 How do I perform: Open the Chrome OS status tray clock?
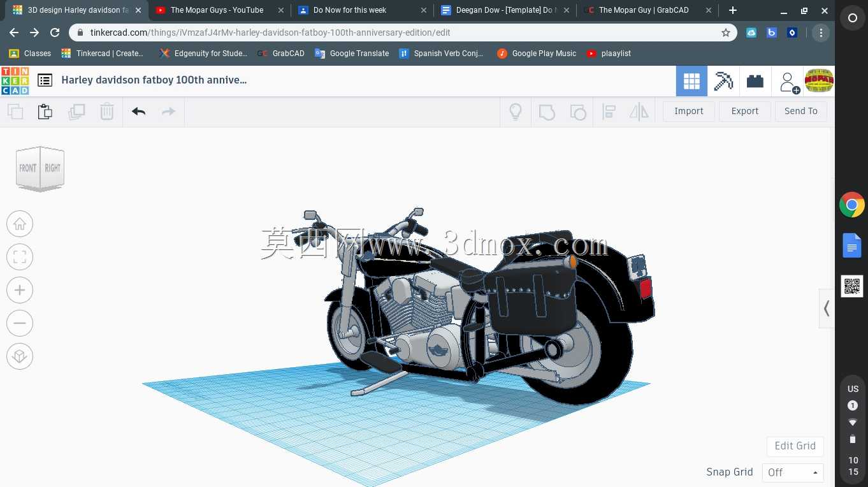[853, 466]
